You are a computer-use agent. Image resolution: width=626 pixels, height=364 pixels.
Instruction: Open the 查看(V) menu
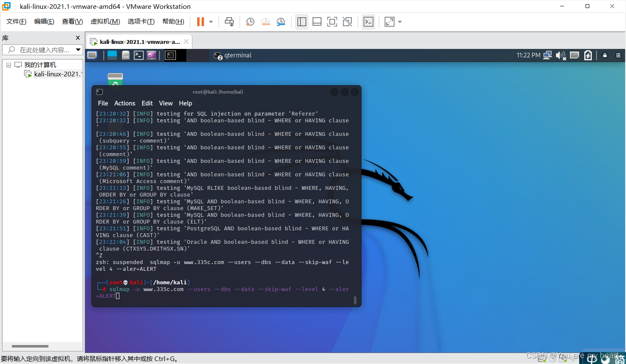(x=72, y=22)
